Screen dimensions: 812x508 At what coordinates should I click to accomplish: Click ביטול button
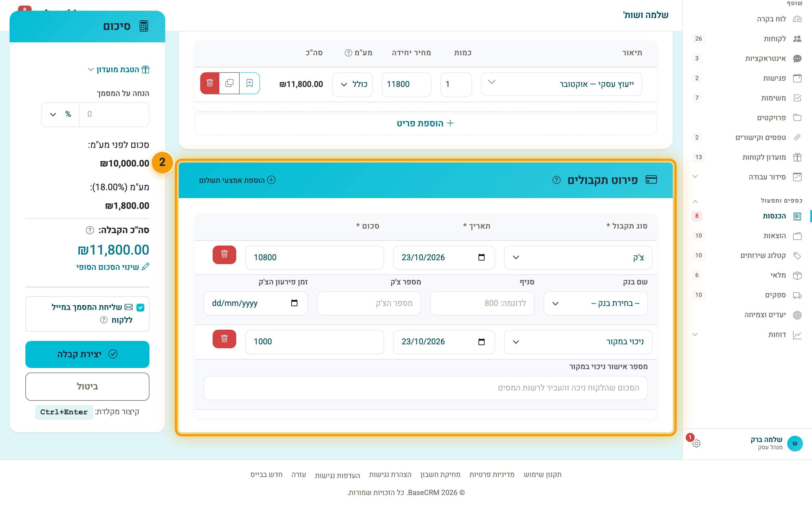[x=87, y=386]
